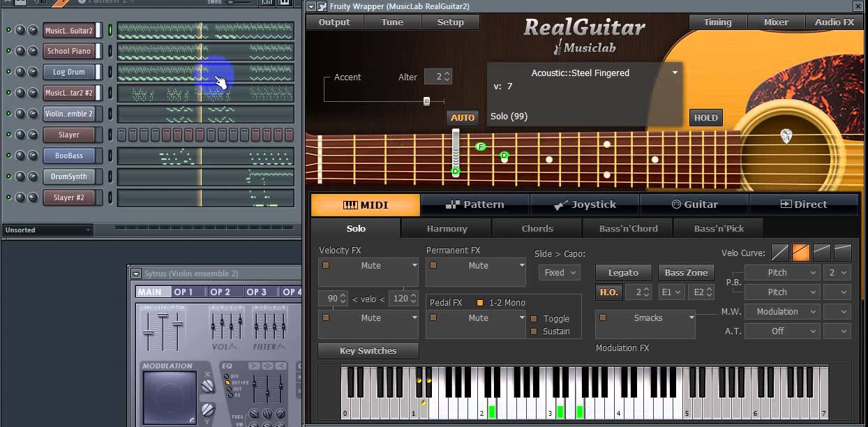Select the linear Velo Curve icon
Image resolution: width=868 pixels, height=427 pixels.
[x=780, y=253]
